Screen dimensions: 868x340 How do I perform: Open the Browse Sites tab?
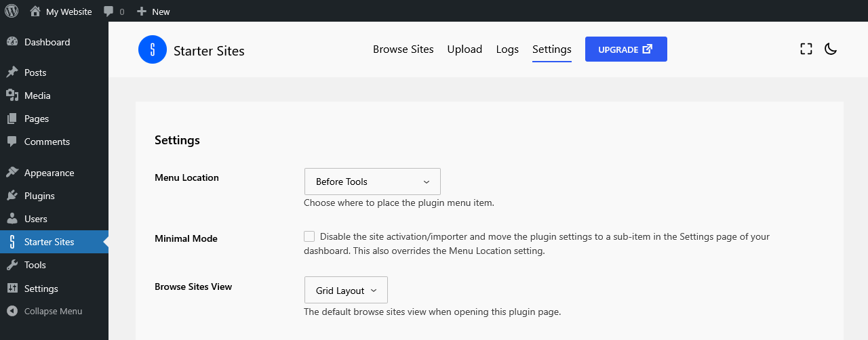point(403,49)
